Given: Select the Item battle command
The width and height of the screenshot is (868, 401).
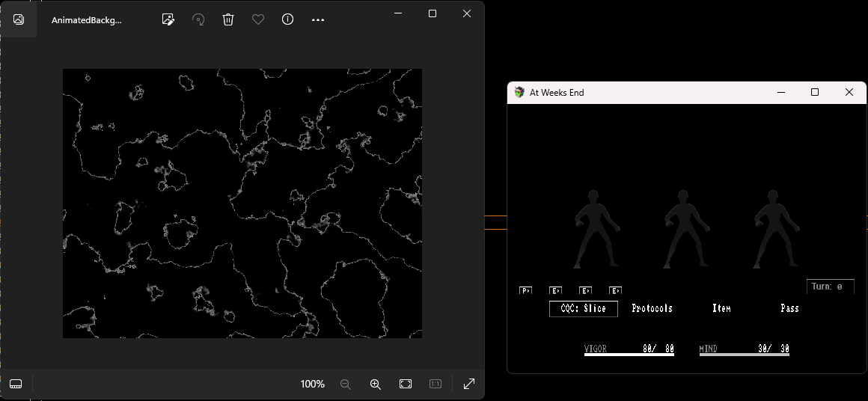Looking at the screenshot, I should [721, 309].
